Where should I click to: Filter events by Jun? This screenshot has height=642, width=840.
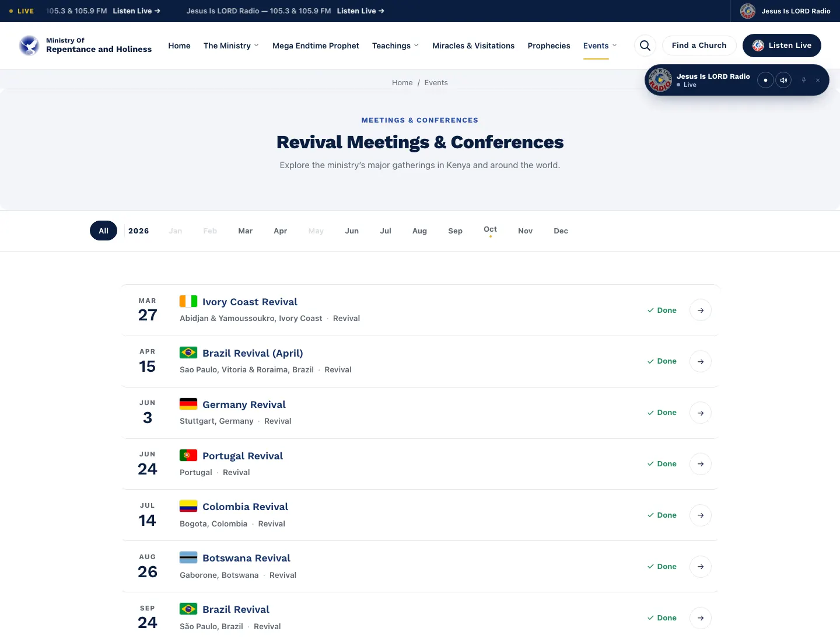tap(352, 231)
